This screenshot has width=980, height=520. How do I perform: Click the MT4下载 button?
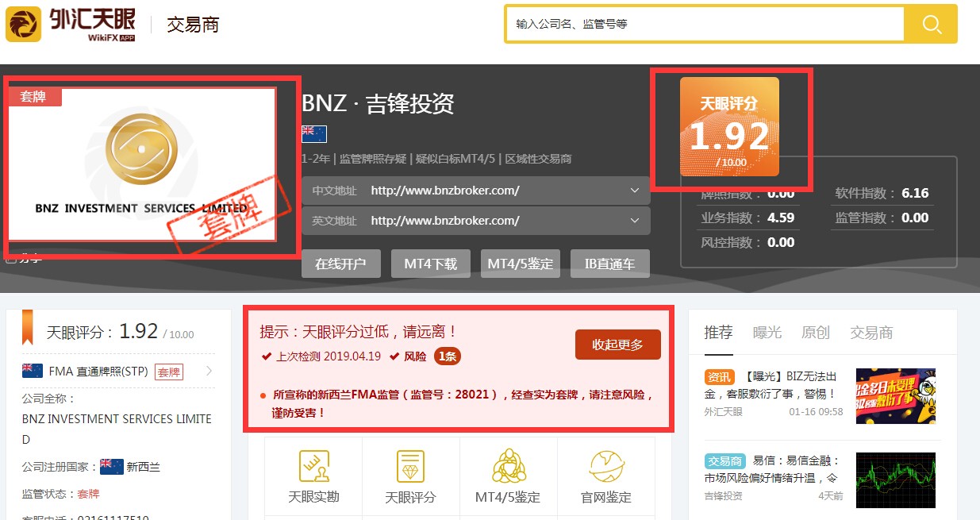(431, 264)
